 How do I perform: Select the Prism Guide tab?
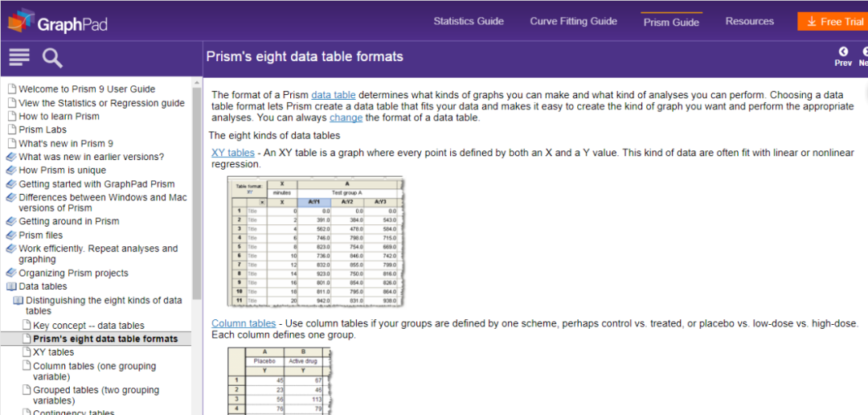(671, 23)
